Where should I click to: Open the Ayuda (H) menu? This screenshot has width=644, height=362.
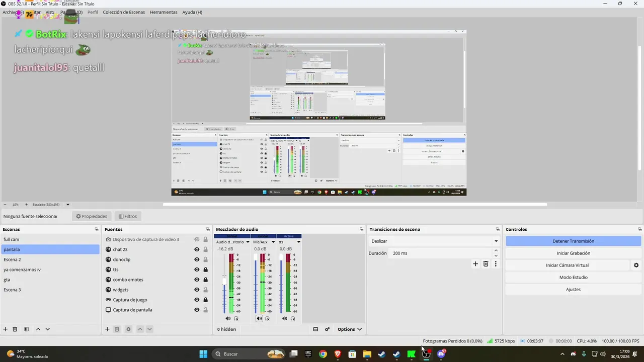[x=192, y=12]
